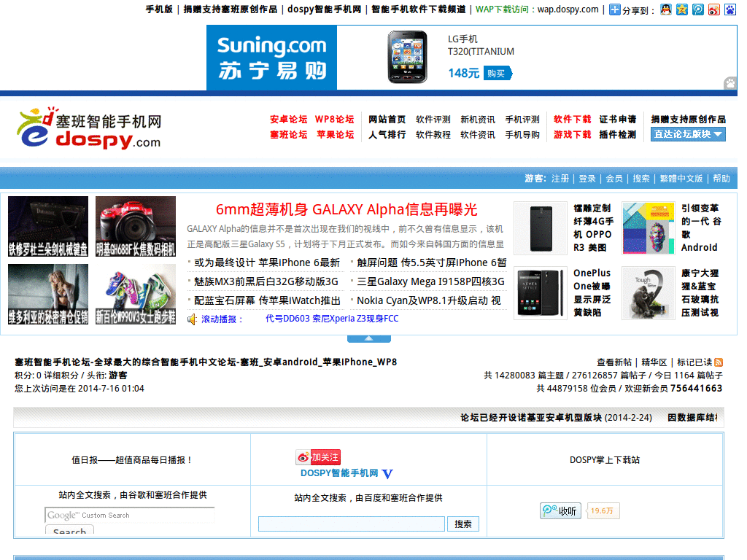Click the 购买 buy button in the ad
The width and height of the screenshot is (747, 560).
tap(498, 74)
